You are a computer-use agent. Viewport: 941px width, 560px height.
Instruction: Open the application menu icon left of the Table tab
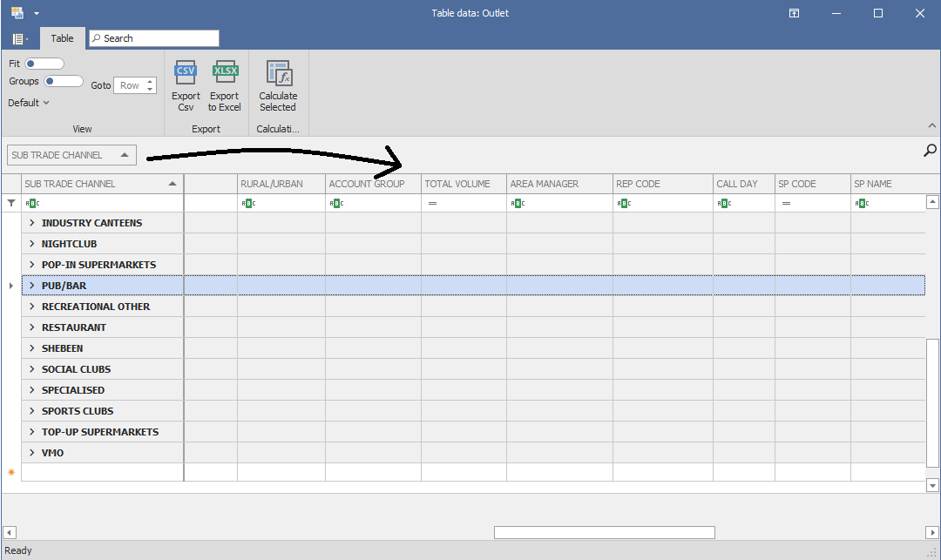tap(19, 38)
